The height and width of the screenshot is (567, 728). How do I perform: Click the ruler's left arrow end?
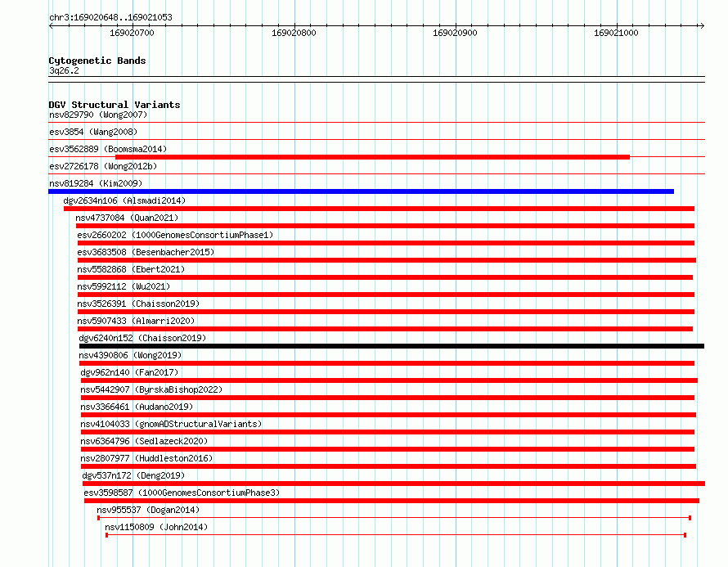click(51, 25)
